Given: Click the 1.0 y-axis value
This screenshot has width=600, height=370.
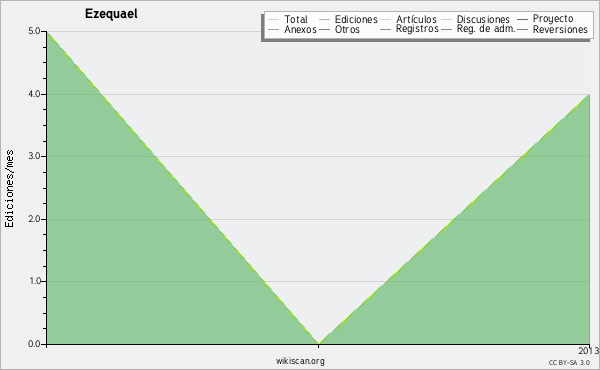Looking at the screenshot, I should 34,281.
